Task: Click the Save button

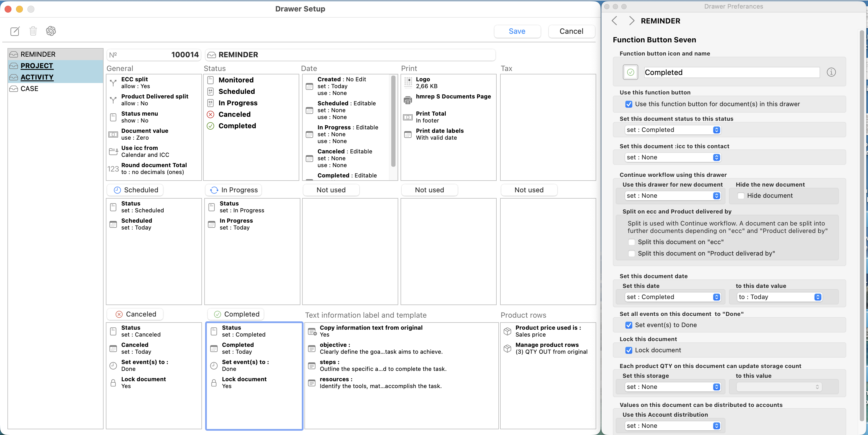Action: [517, 31]
